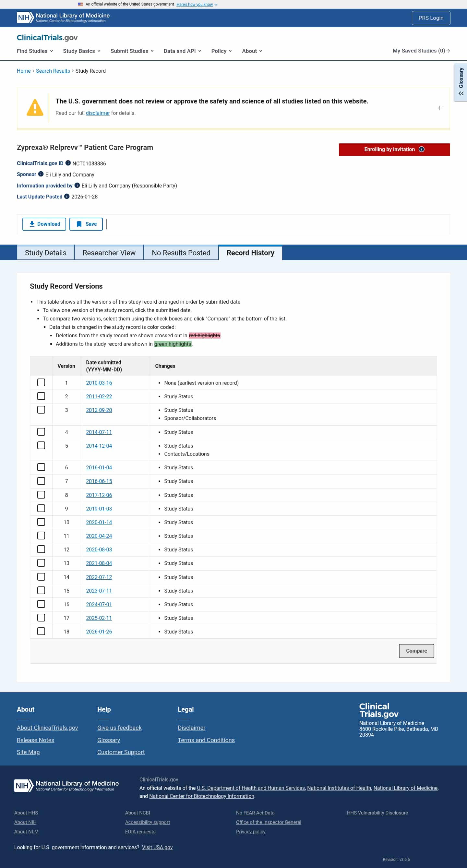Click the Compare button
Image resolution: width=467 pixels, height=868 pixels.
[416, 651]
